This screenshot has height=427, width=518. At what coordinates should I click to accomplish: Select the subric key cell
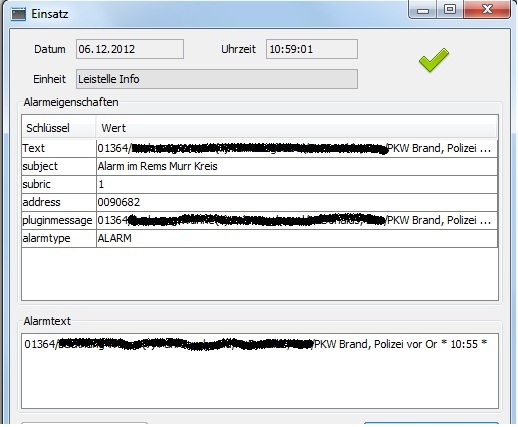tap(59, 184)
